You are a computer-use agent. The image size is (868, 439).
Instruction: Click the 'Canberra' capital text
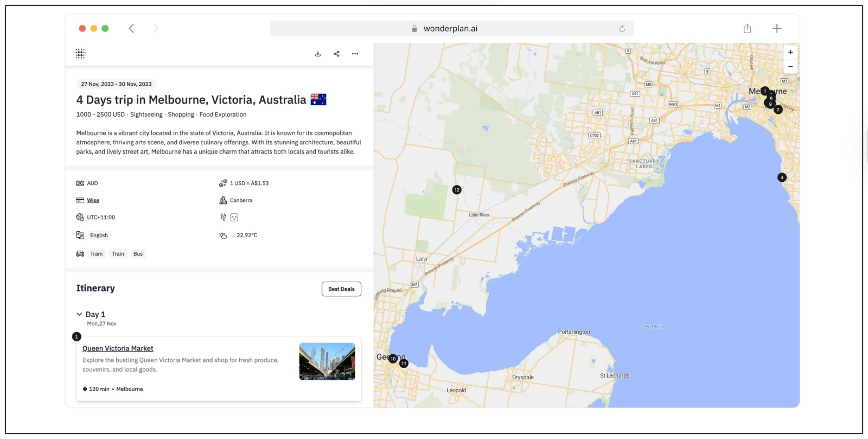241,201
